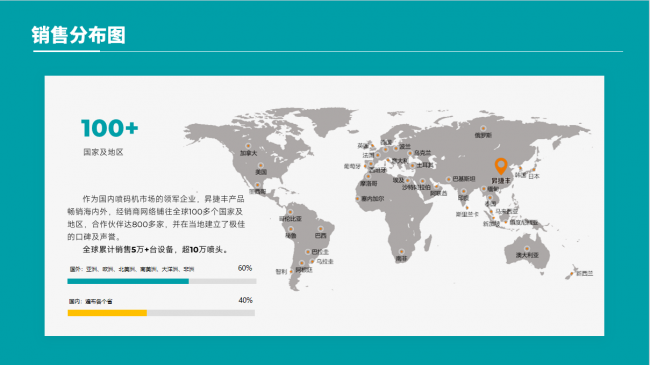Select the 土耳其 marker dot
Screen dimensions: 650x365
coord(413,165)
